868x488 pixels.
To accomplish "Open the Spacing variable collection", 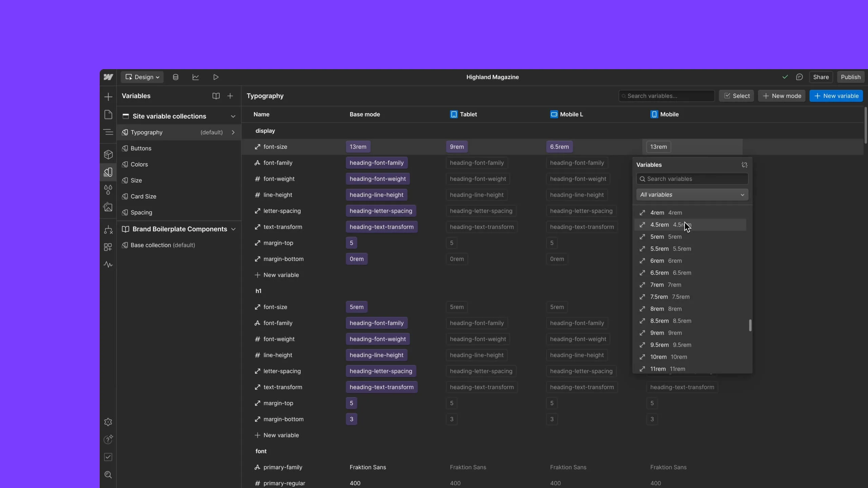I will tap(141, 212).
